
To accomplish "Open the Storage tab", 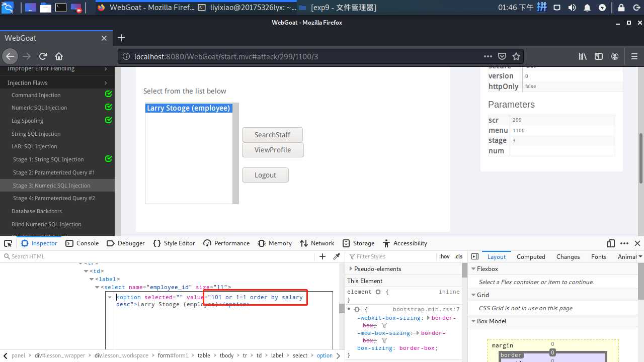I will coord(358,243).
